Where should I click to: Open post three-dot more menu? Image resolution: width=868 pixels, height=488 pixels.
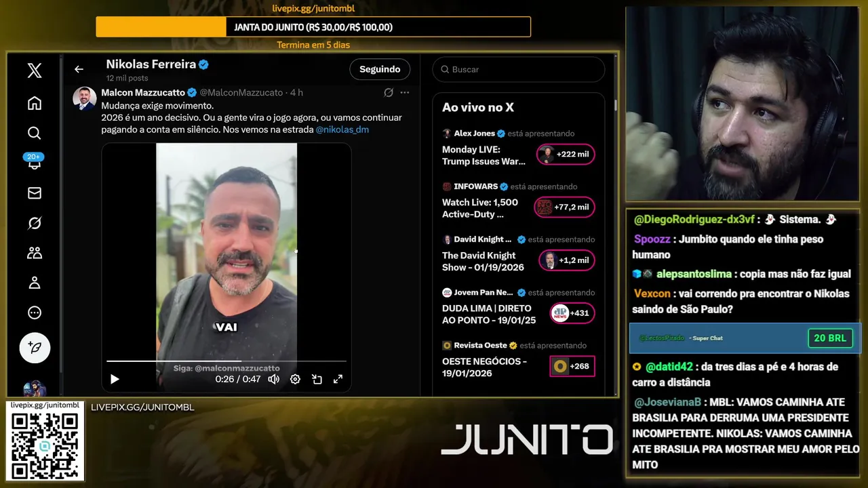[405, 92]
